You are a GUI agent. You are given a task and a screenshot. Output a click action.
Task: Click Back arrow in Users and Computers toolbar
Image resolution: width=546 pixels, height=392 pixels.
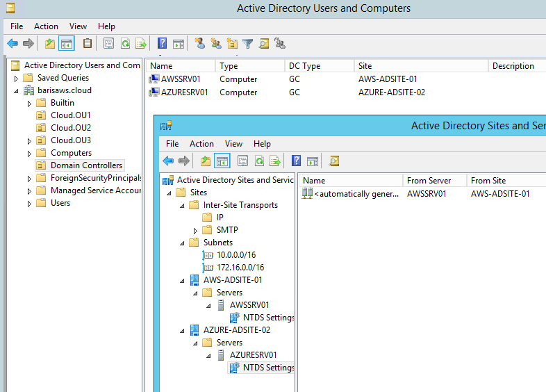[13, 44]
